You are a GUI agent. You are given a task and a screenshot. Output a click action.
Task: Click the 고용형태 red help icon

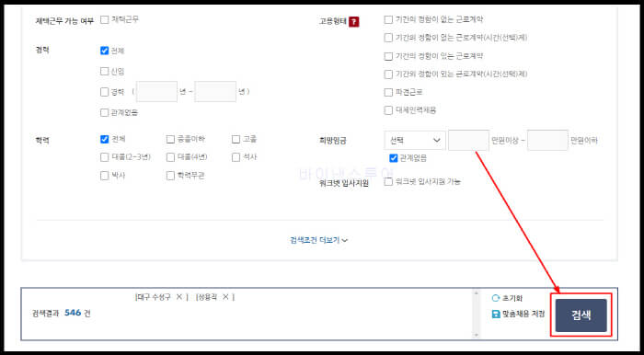[x=353, y=22]
